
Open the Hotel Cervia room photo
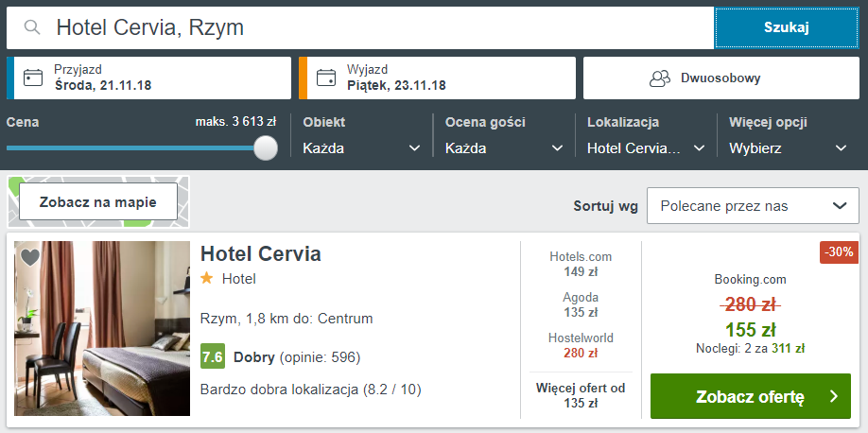pyautogui.click(x=102, y=328)
